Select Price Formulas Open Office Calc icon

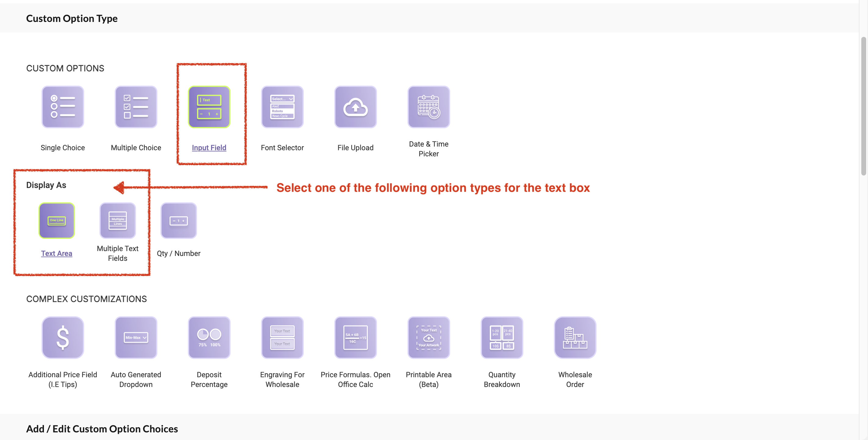click(x=355, y=337)
